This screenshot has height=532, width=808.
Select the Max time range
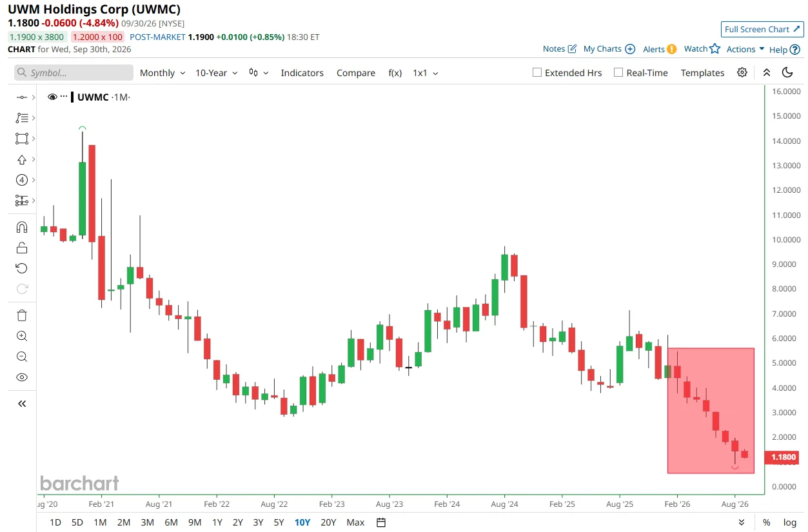(355, 522)
